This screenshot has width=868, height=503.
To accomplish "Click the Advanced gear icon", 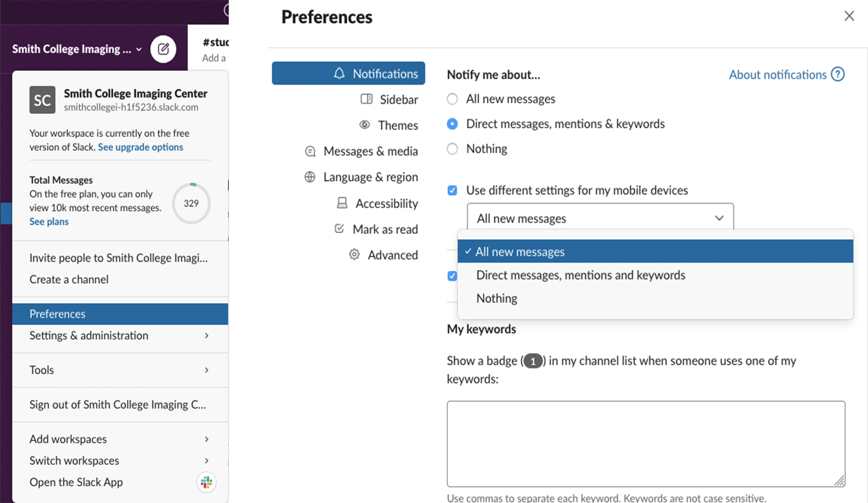I will tap(354, 255).
